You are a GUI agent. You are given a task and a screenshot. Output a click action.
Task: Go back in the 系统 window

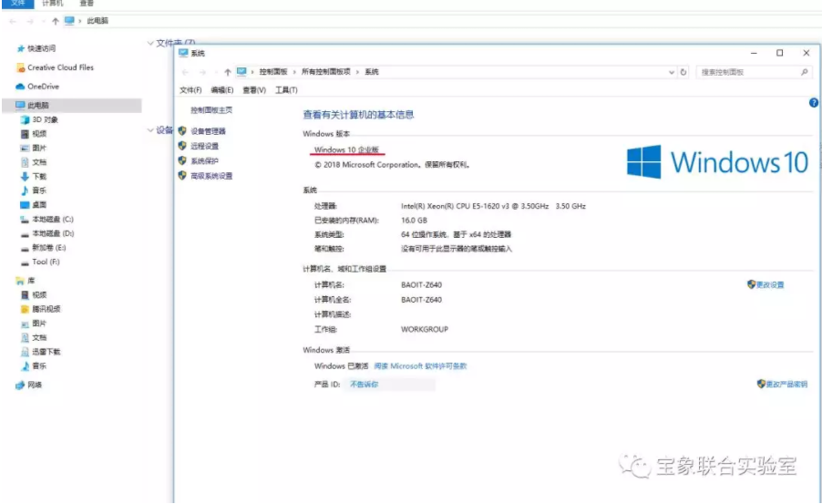pyautogui.click(x=185, y=72)
